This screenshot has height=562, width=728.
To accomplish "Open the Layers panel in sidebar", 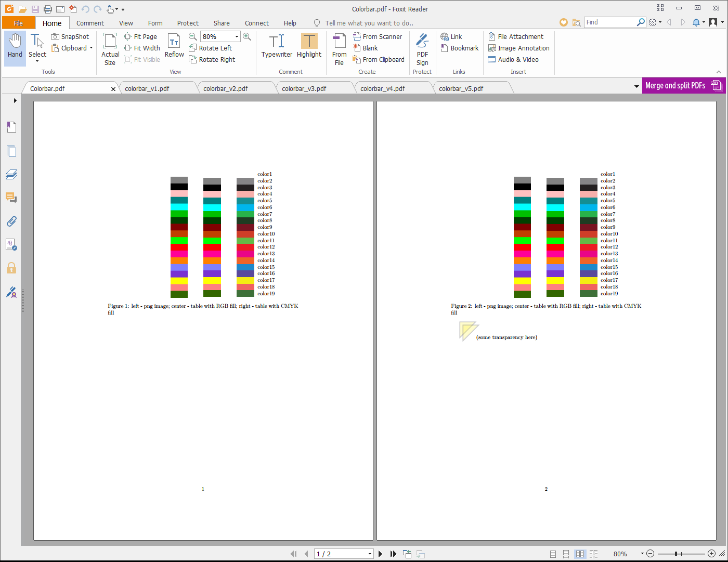I will 11,174.
